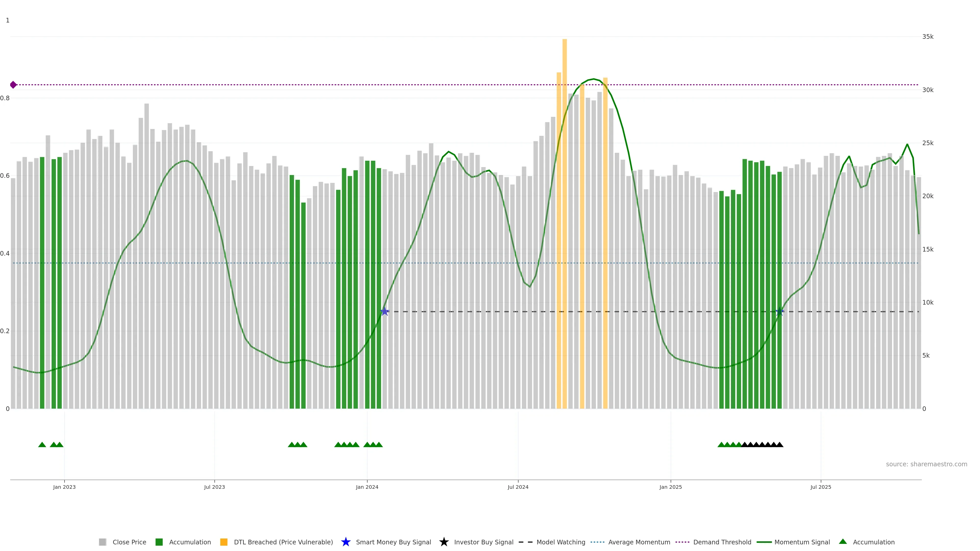Click the leftmost green accumulation triangle marker
980x551 pixels.
tap(42, 445)
